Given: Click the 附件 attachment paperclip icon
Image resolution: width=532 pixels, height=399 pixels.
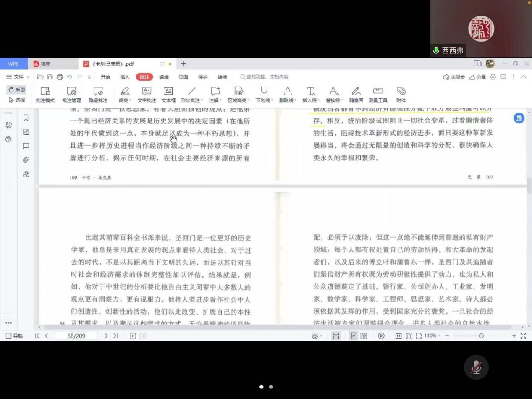Looking at the screenshot, I should [x=401, y=94].
